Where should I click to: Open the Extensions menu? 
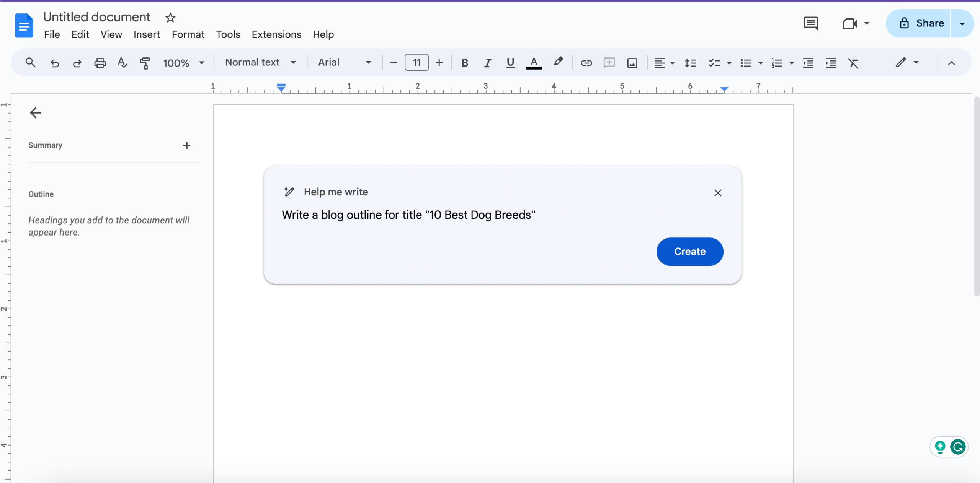click(276, 34)
